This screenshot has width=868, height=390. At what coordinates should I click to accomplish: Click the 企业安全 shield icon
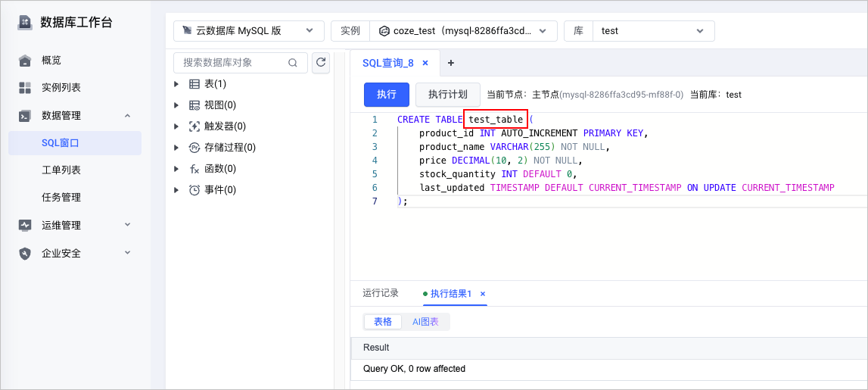[x=25, y=253]
